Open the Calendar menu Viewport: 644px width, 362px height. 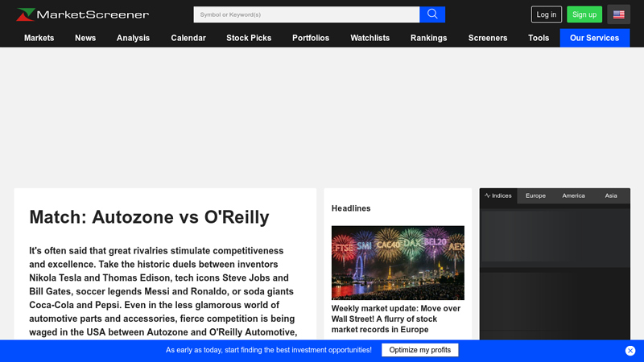click(x=188, y=38)
